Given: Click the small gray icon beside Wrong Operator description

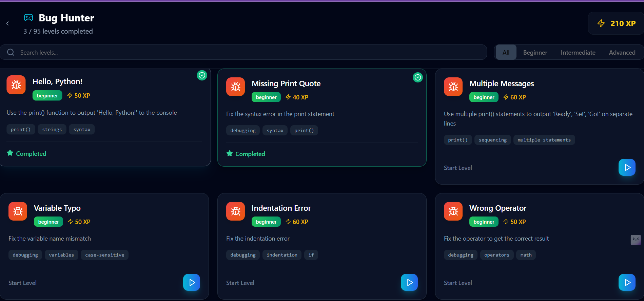Looking at the screenshot, I should pos(636,240).
